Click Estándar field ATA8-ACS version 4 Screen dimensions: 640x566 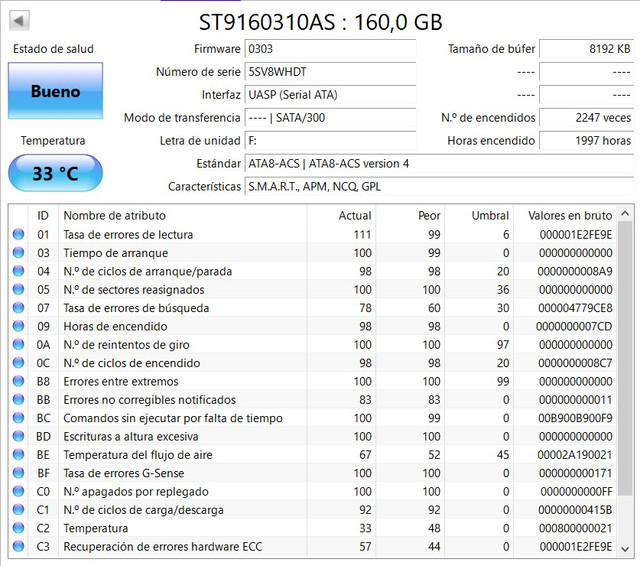coord(439,164)
